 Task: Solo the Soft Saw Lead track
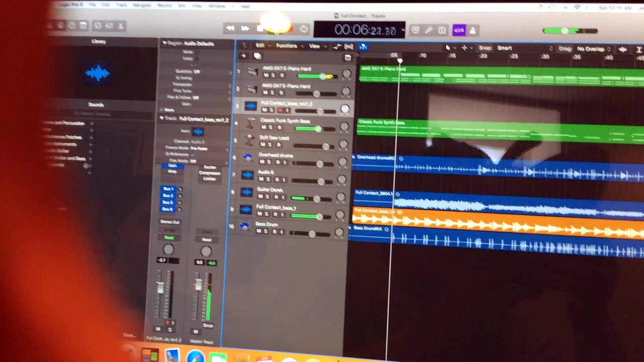pos(270,145)
